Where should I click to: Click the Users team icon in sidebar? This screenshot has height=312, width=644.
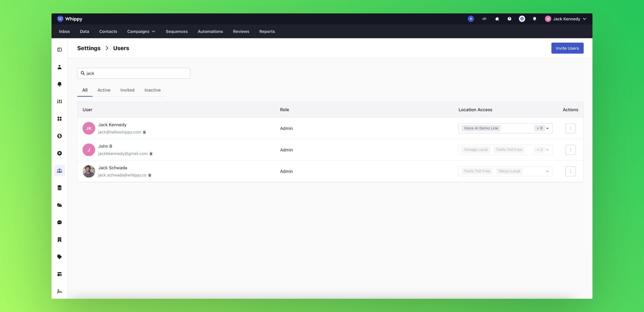[59, 171]
